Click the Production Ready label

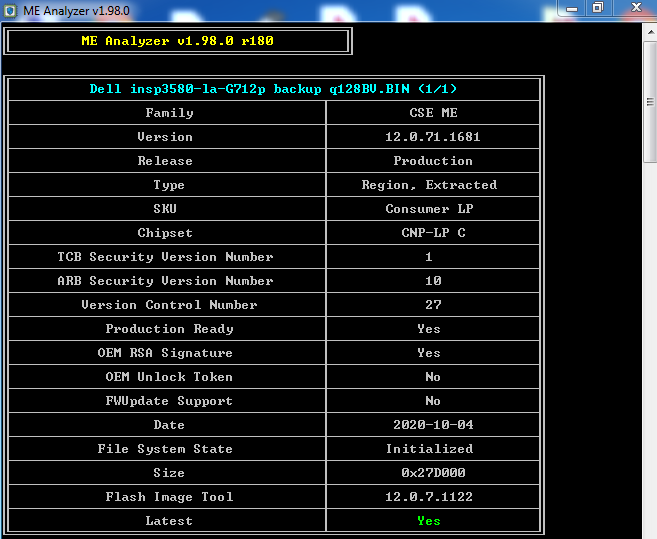tap(169, 329)
